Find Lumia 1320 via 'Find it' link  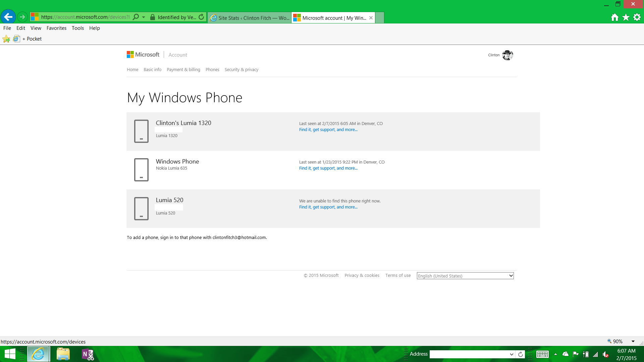point(328,130)
